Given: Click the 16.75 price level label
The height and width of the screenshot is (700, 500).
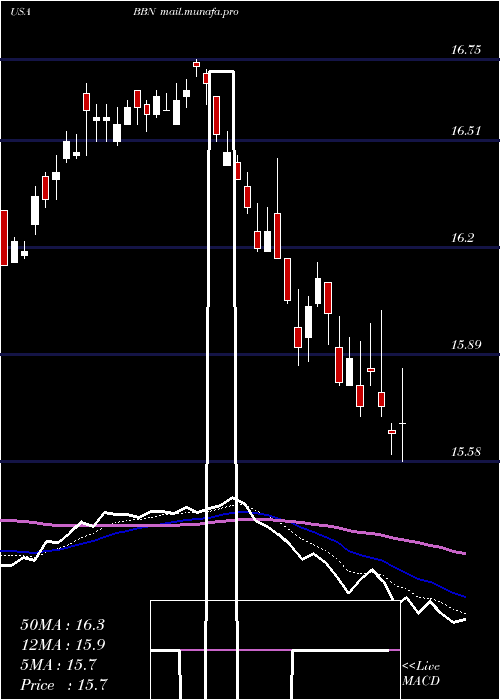Looking at the screenshot, I should pyautogui.click(x=466, y=50).
